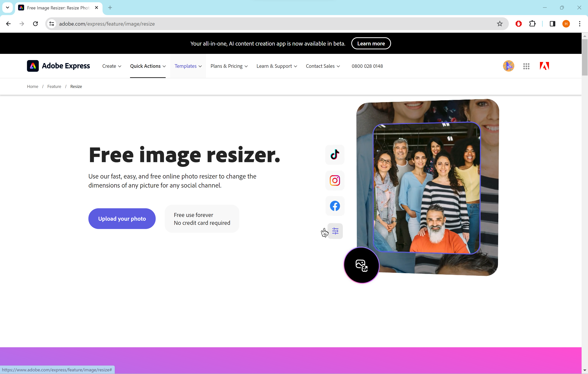Open the app switcher grid icon
Screen dimensions: 588x374
(526, 66)
